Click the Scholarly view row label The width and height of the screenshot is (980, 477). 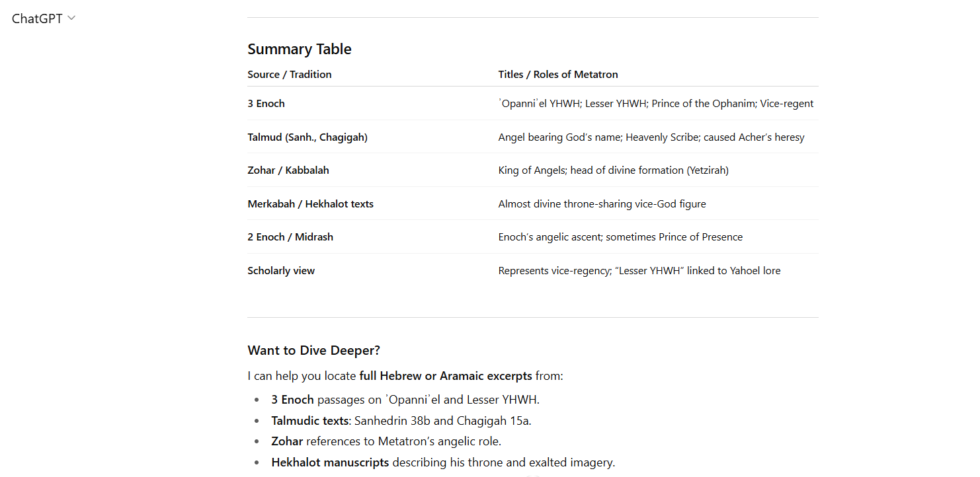click(280, 270)
